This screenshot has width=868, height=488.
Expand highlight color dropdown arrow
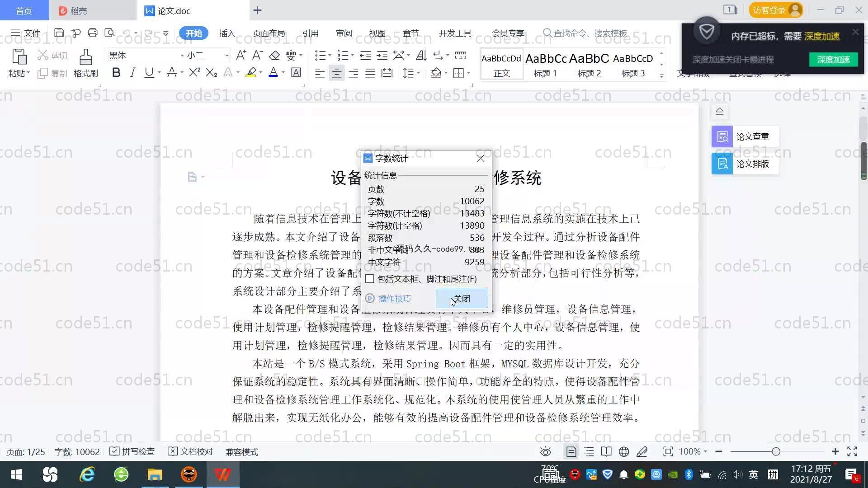click(x=260, y=73)
